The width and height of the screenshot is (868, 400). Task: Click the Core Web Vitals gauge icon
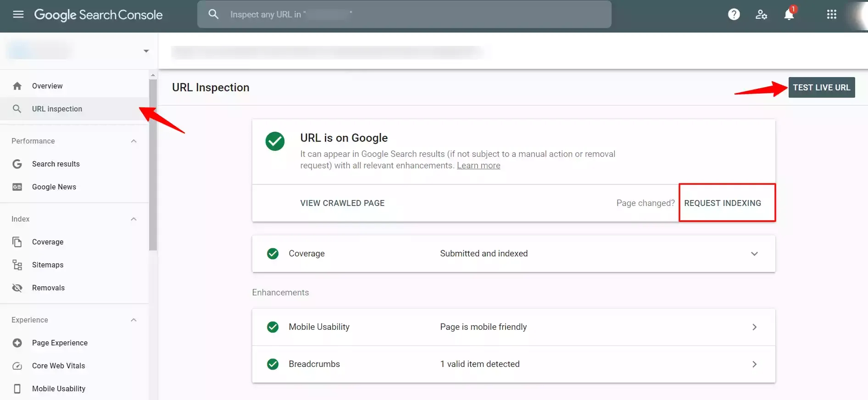point(17,366)
